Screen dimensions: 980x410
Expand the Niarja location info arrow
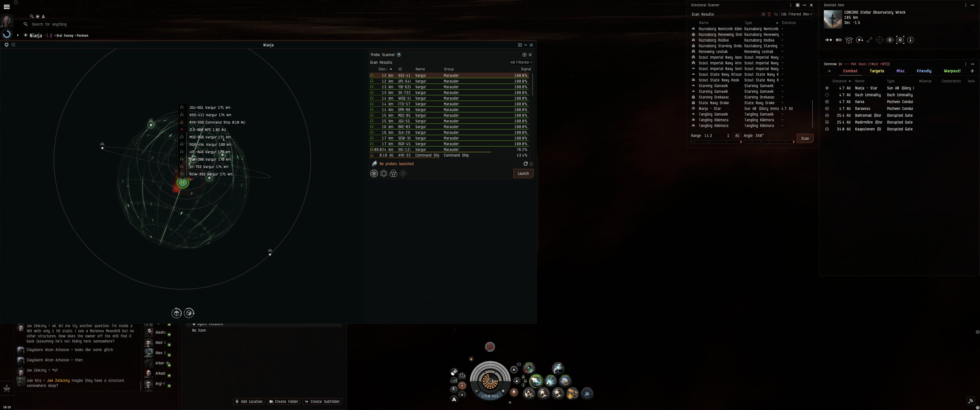(18, 35)
